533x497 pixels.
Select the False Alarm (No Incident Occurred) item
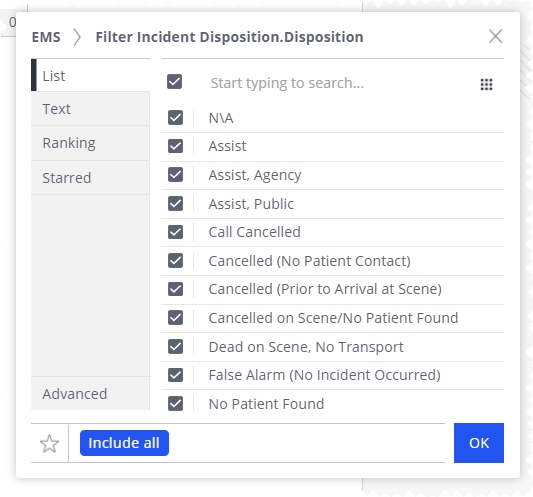332,375
